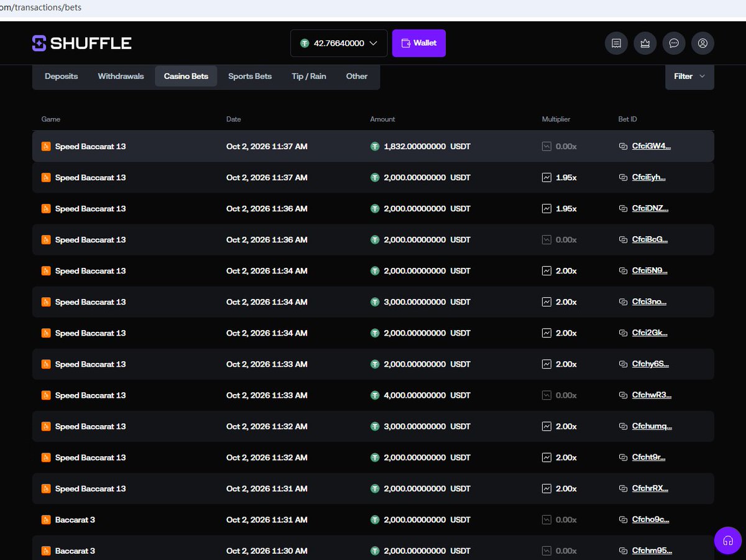
Task: Click copy-link icon next to CfciGW4
Action: pyautogui.click(x=623, y=147)
